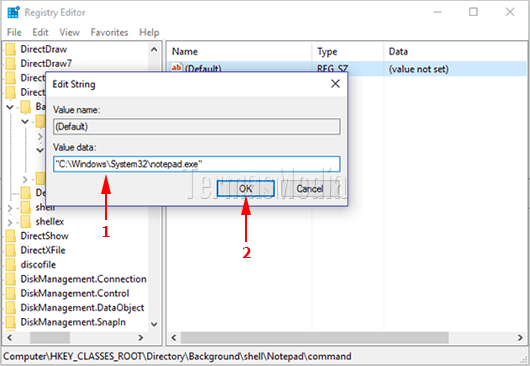Image resolution: width=530 pixels, height=366 pixels.
Task: Open the Favorites menu
Action: coord(109,32)
